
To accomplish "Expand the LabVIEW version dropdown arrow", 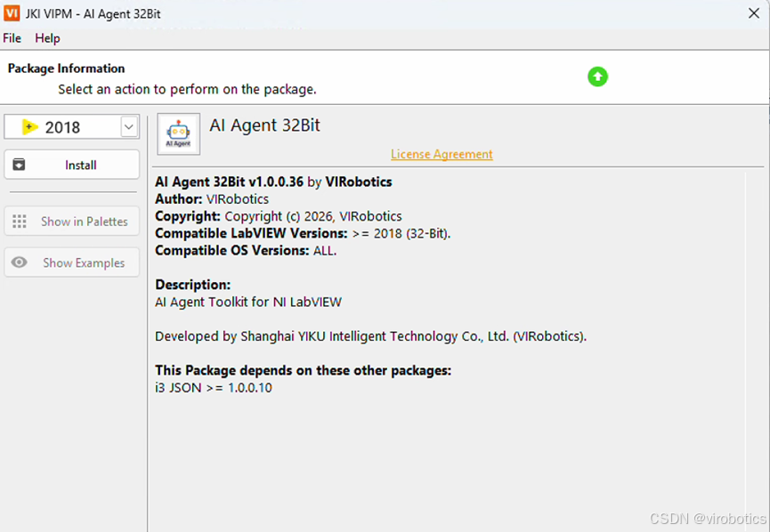I will tap(129, 127).
